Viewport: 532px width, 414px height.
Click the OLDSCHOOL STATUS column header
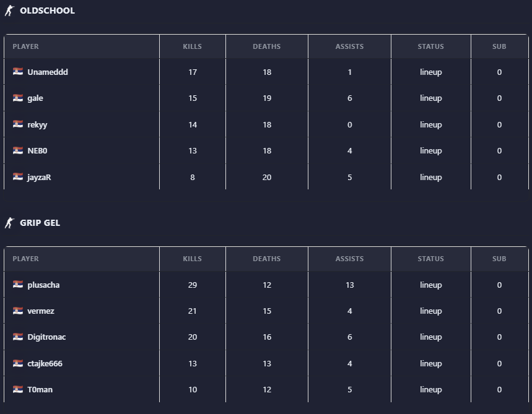pos(430,46)
